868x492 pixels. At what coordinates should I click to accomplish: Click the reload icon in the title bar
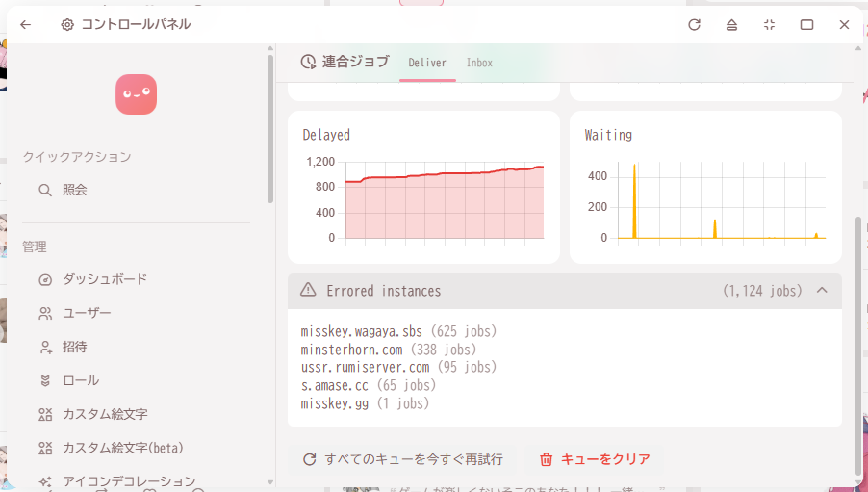694,24
